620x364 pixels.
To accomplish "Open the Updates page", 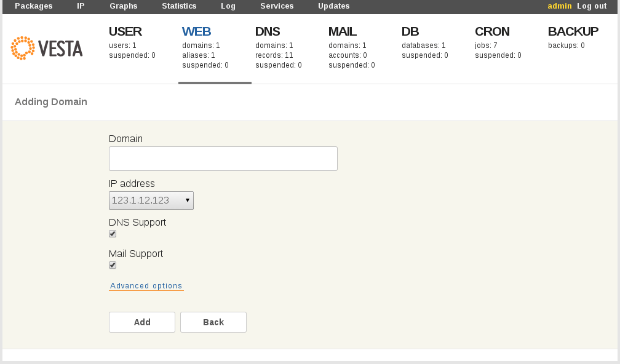I will click(334, 6).
